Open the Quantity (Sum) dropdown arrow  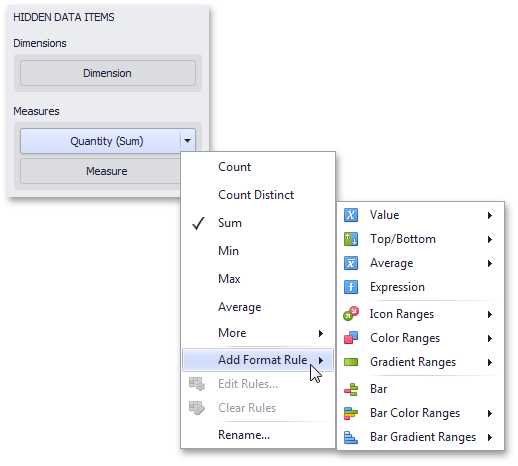(188, 141)
